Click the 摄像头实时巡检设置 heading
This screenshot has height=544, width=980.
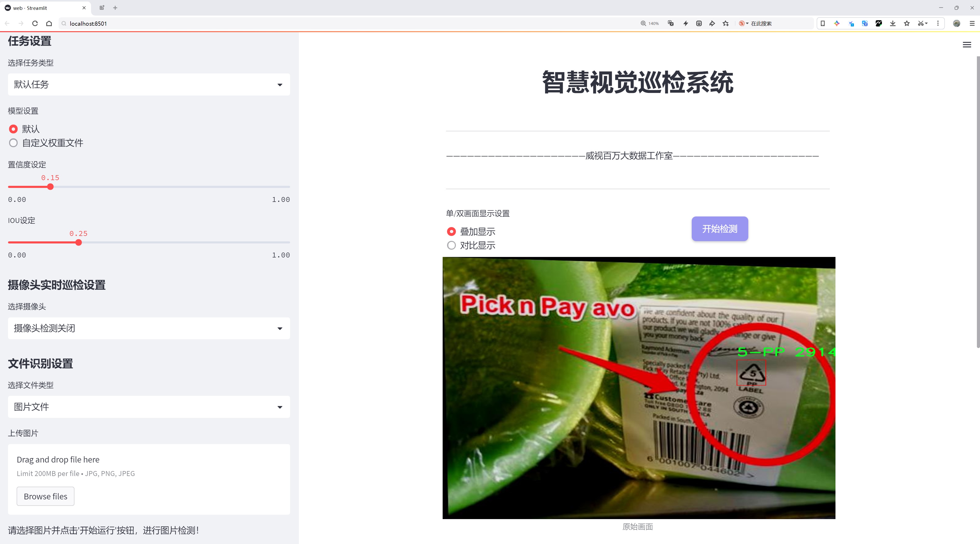[x=57, y=285]
